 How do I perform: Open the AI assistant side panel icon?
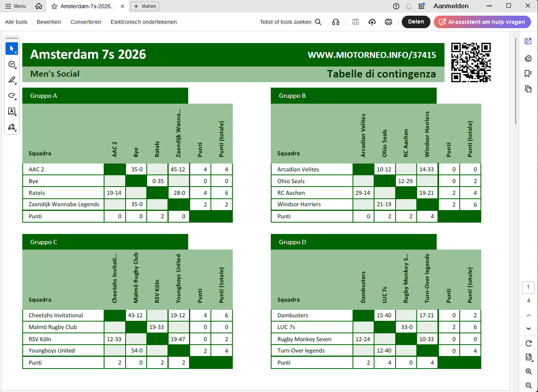tap(528, 41)
